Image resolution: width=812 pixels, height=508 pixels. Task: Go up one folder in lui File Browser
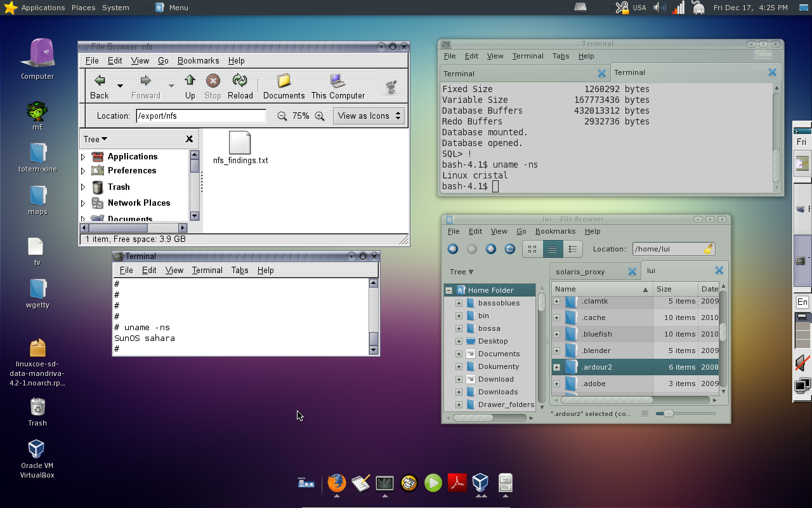[491, 249]
